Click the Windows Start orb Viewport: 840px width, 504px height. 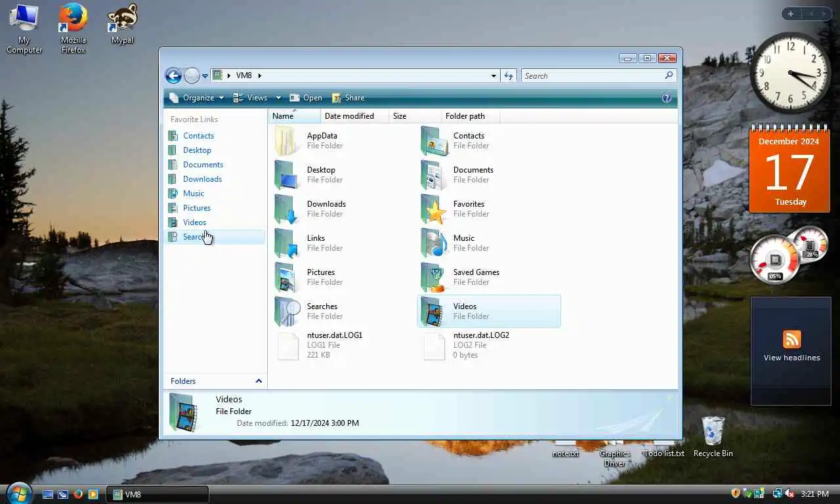(x=18, y=493)
